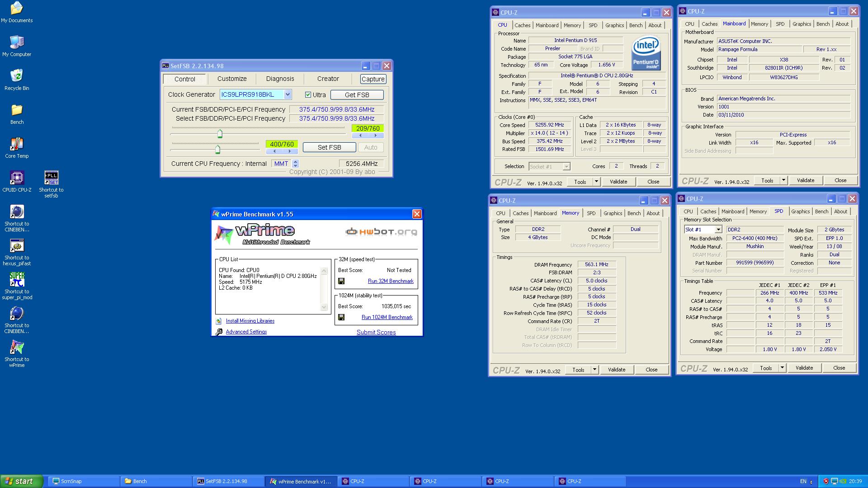This screenshot has height=488, width=868.
Task: Toggle the Ultra checkbox in SetFSB
Action: (308, 95)
